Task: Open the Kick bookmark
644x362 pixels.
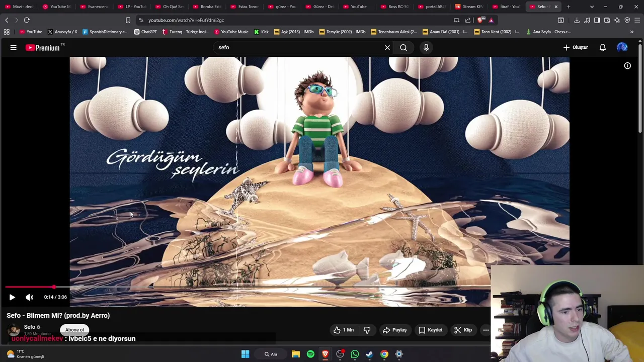Action: [x=262, y=32]
